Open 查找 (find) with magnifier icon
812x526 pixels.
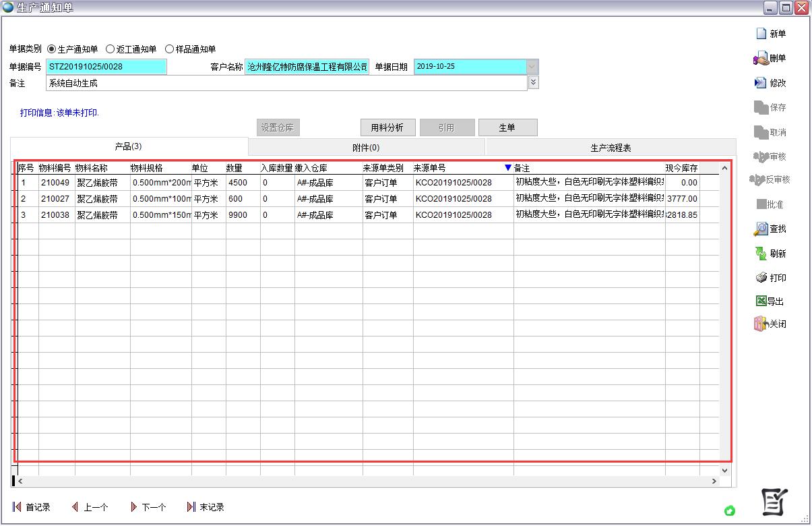pyautogui.click(x=761, y=229)
